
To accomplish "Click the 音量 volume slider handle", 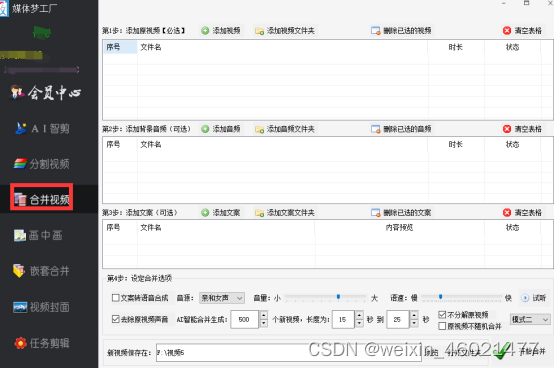I will pyautogui.click(x=338, y=297).
